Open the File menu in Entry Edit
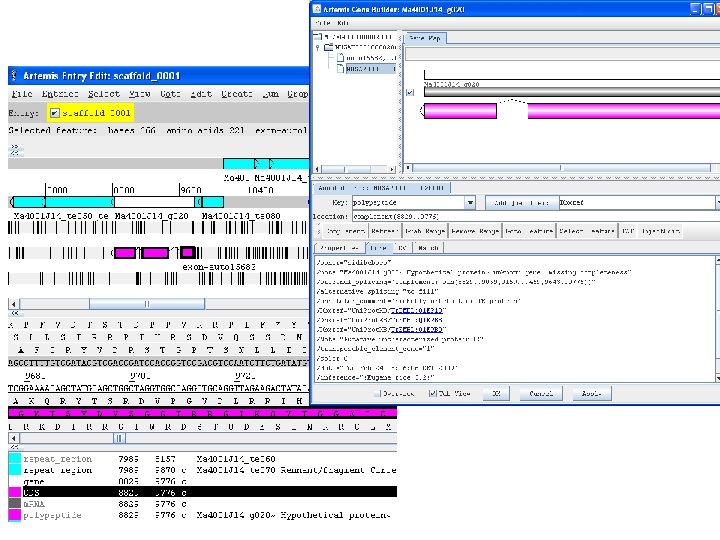Image resolution: width=720 pixels, height=540 pixels. point(22,94)
